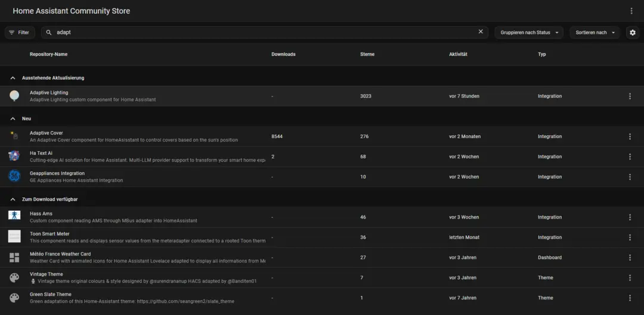
Task: Sort by Sterne column header
Action: (x=367, y=54)
